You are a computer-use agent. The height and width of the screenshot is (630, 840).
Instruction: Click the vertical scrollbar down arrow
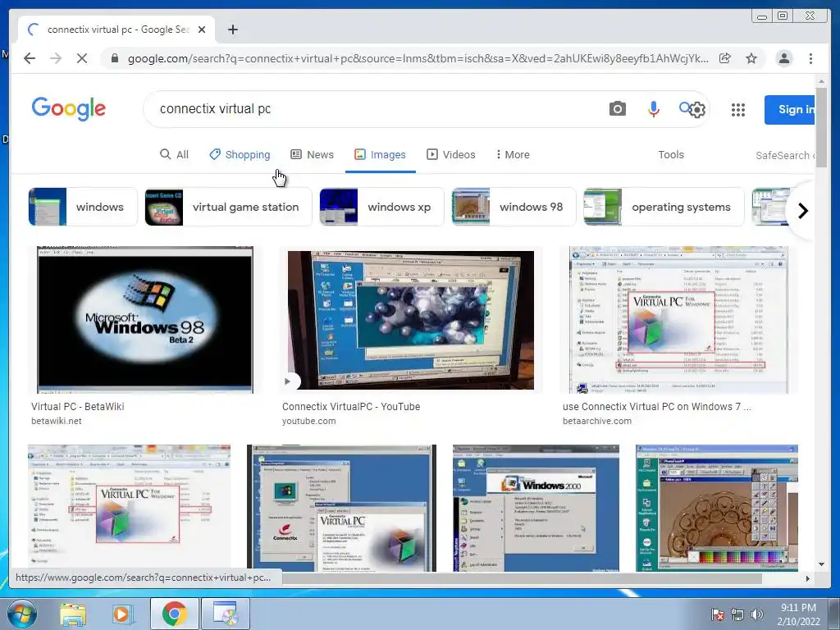click(x=821, y=564)
